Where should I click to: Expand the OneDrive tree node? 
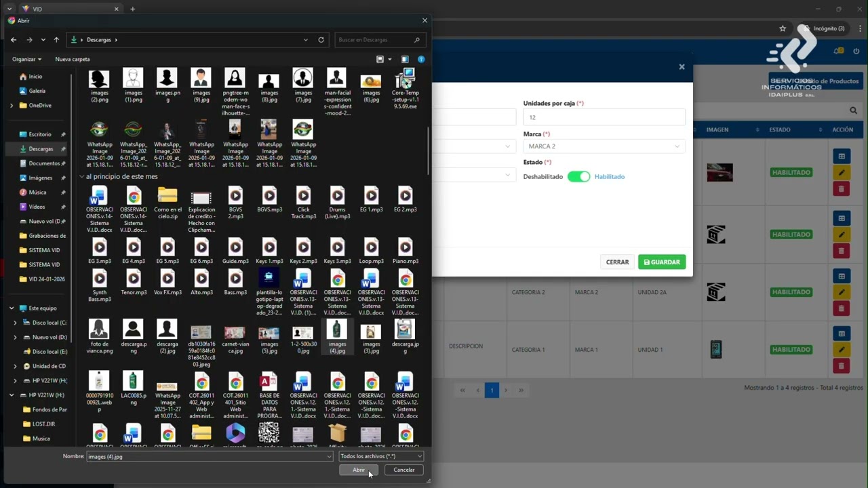[11, 106]
